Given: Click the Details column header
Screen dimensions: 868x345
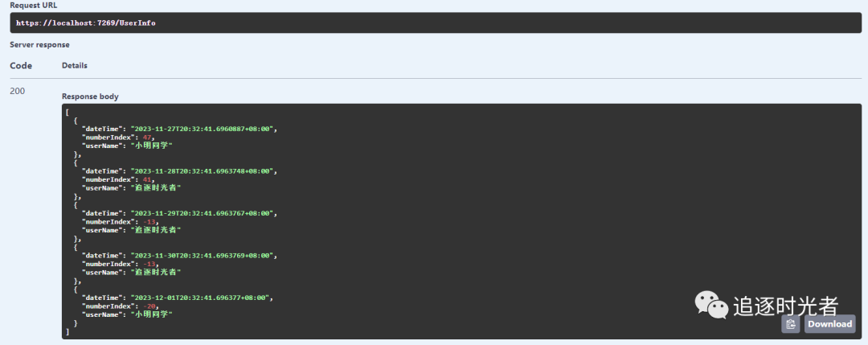Looking at the screenshot, I should (x=75, y=65).
